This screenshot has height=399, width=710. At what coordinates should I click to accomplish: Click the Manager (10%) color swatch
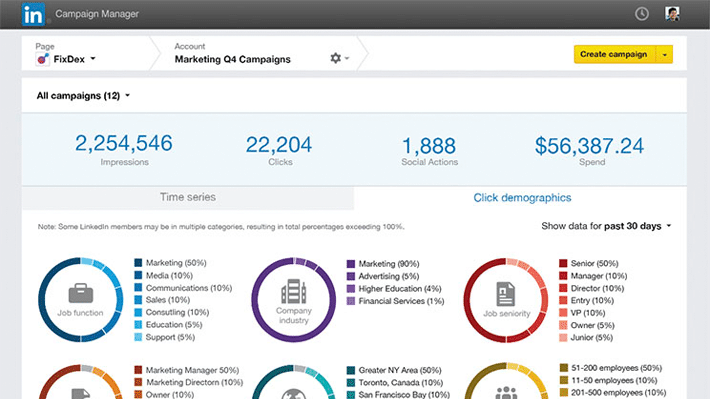563,275
